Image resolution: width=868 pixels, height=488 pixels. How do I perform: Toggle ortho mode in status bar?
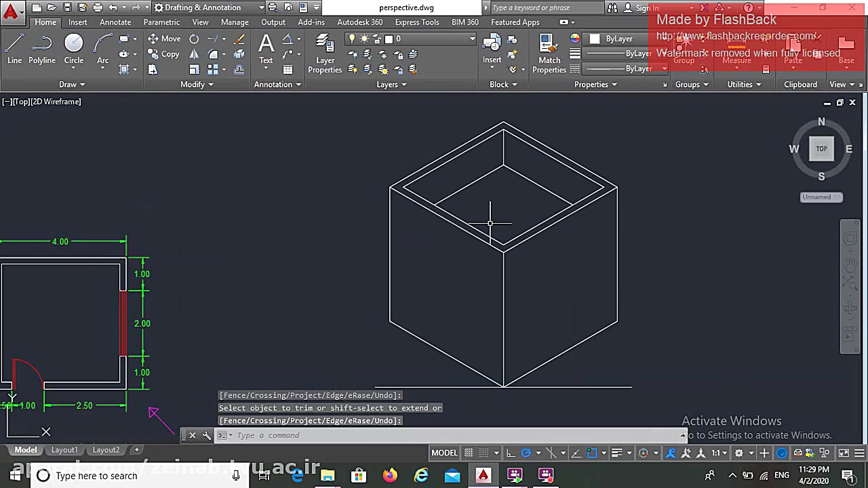tap(510, 453)
